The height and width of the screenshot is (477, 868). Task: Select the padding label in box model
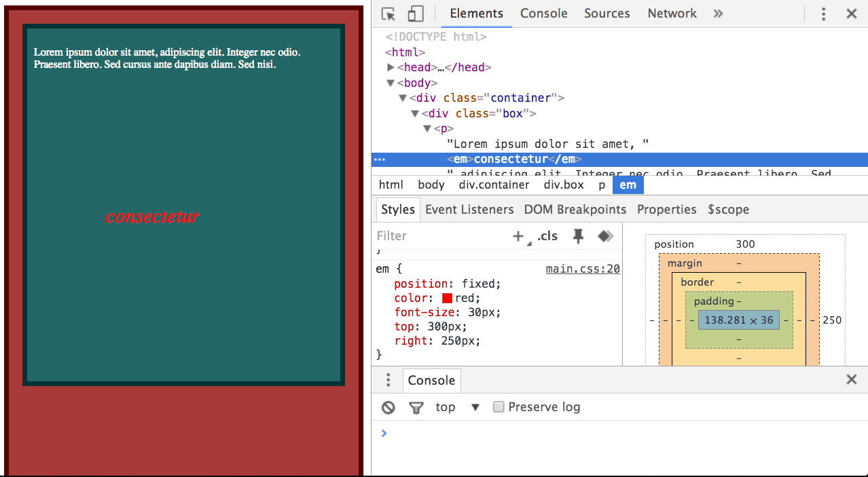(714, 301)
